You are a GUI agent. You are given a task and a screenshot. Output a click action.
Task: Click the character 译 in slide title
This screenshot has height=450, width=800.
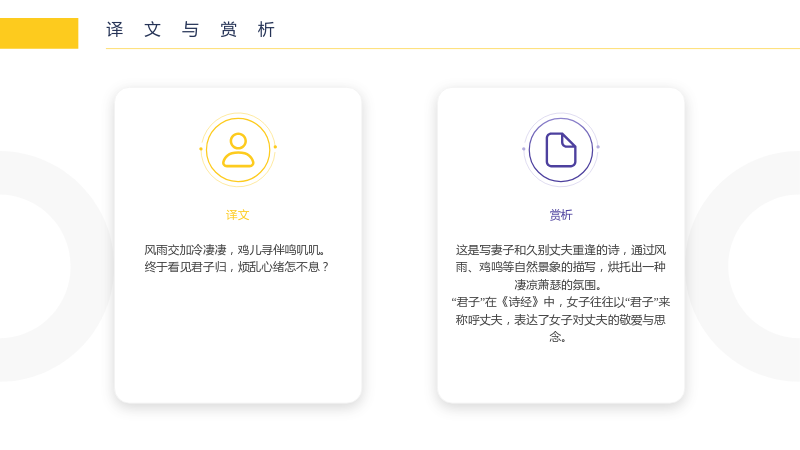(x=115, y=30)
